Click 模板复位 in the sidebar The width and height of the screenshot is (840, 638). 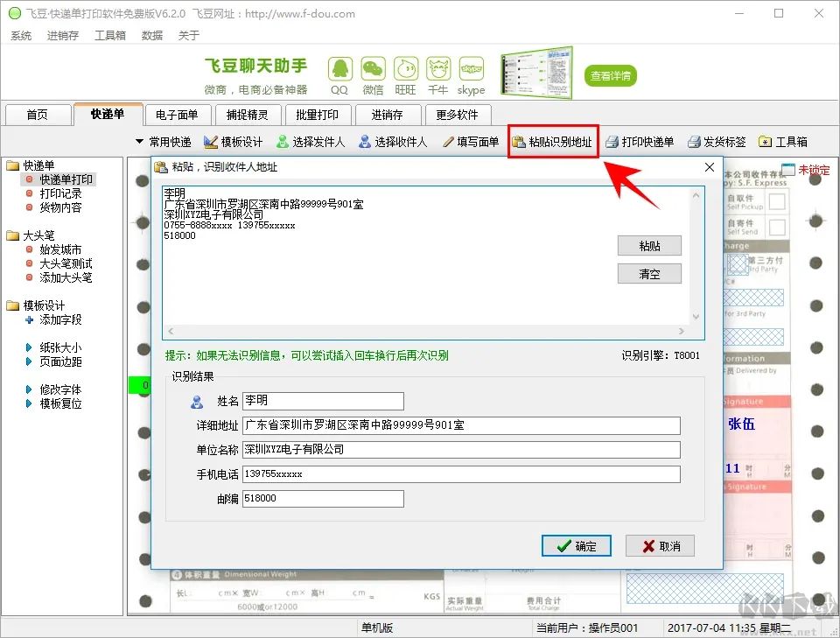click(54, 403)
